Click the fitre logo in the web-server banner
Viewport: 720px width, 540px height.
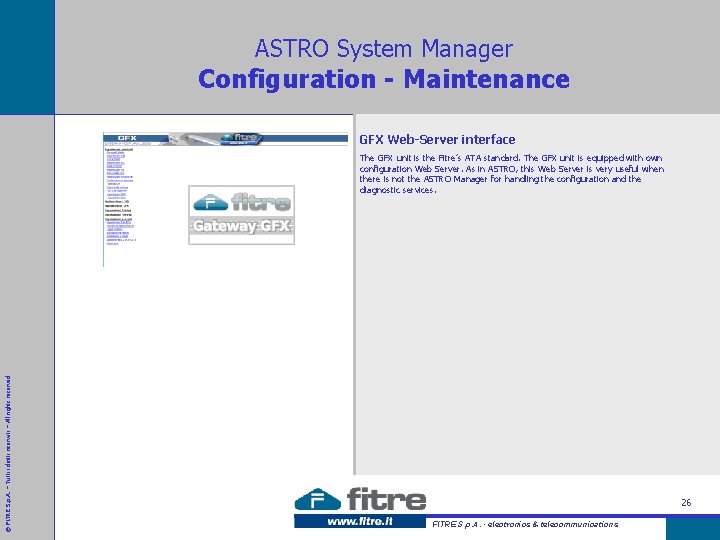241,138
